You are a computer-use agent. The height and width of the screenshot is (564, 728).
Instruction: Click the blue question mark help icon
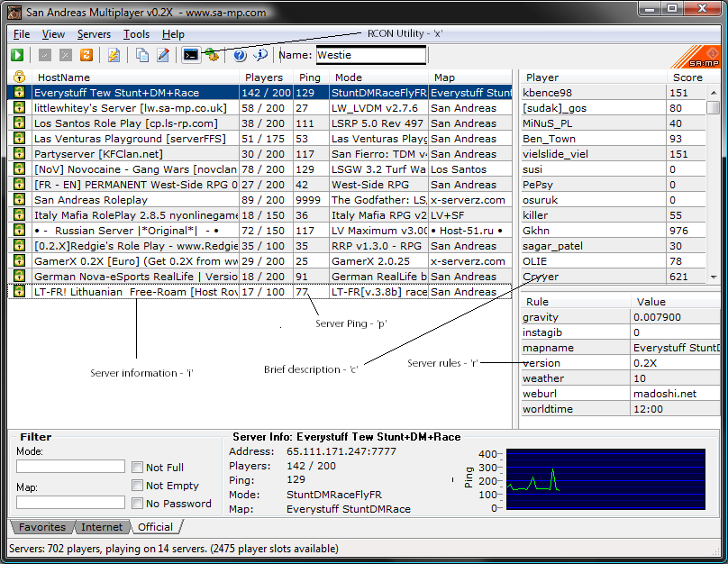tap(240, 55)
